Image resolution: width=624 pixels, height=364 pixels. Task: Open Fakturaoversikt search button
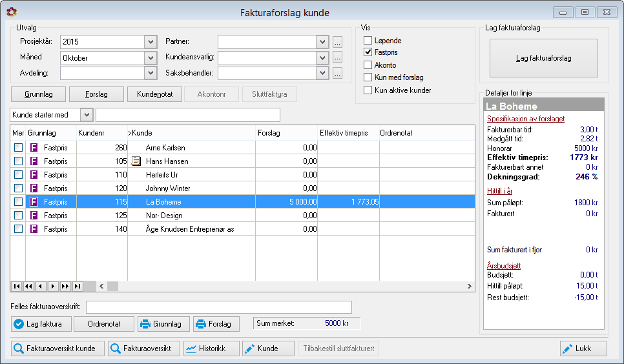(144, 349)
